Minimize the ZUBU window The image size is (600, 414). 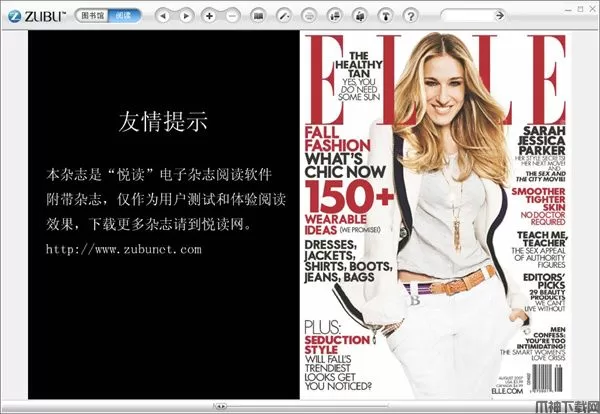pyautogui.click(x=570, y=9)
